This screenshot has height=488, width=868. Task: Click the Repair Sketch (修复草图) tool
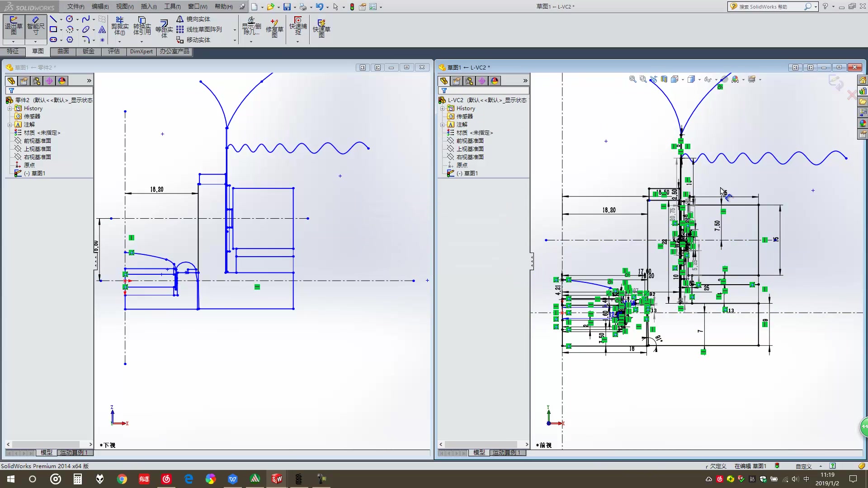(x=274, y=27)
